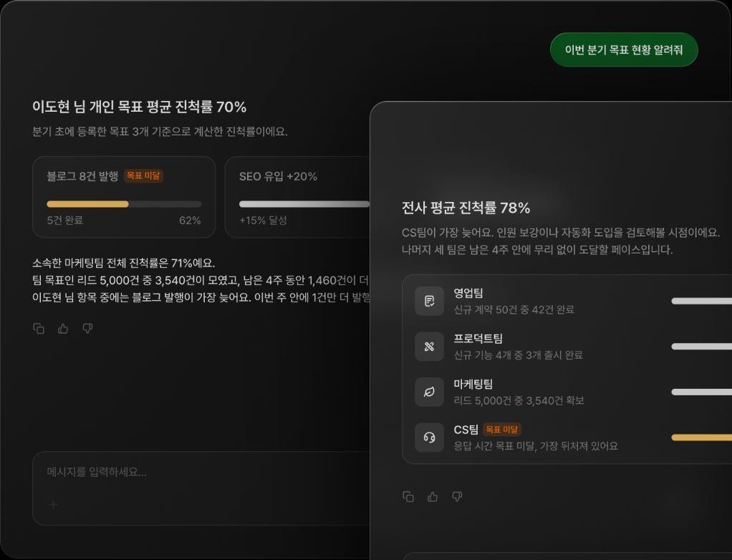Focus the '메시지를 입력하세요...' input field
Screen dimensions: 732x560
coord(201,488)
